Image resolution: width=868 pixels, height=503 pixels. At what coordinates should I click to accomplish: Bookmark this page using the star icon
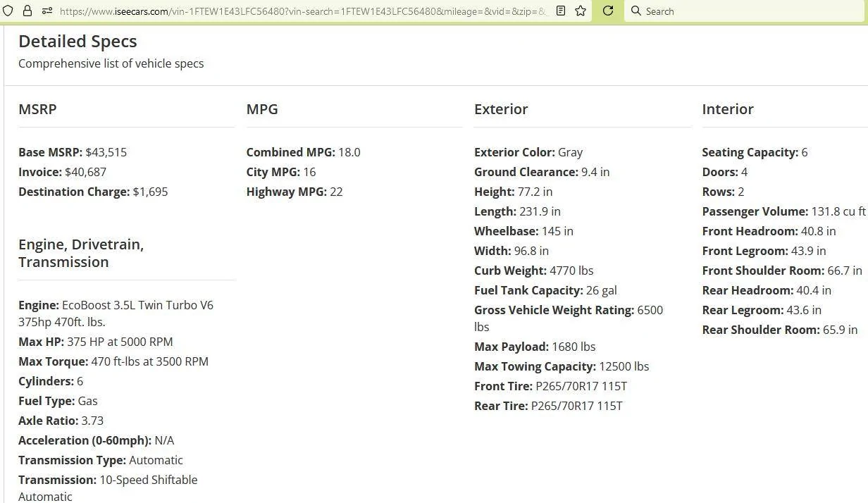point(580,11)
